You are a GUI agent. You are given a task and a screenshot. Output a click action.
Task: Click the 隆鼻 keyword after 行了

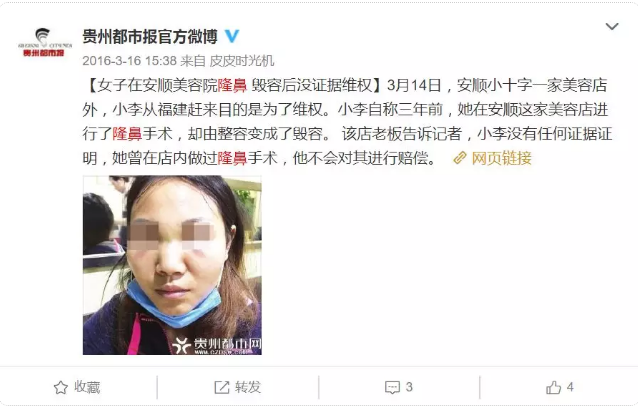click(x=127, y=134)
